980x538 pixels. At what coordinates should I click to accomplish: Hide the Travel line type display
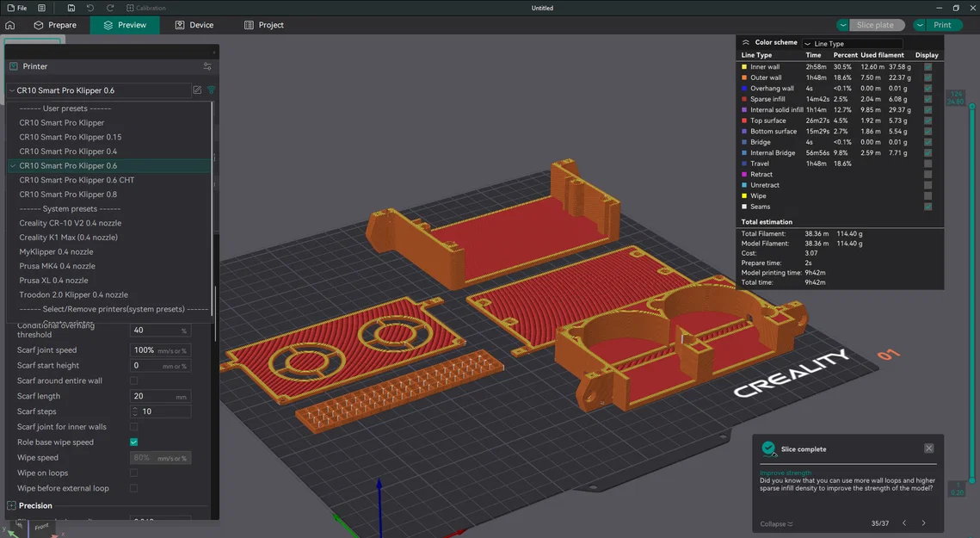(x=928, y=163)
